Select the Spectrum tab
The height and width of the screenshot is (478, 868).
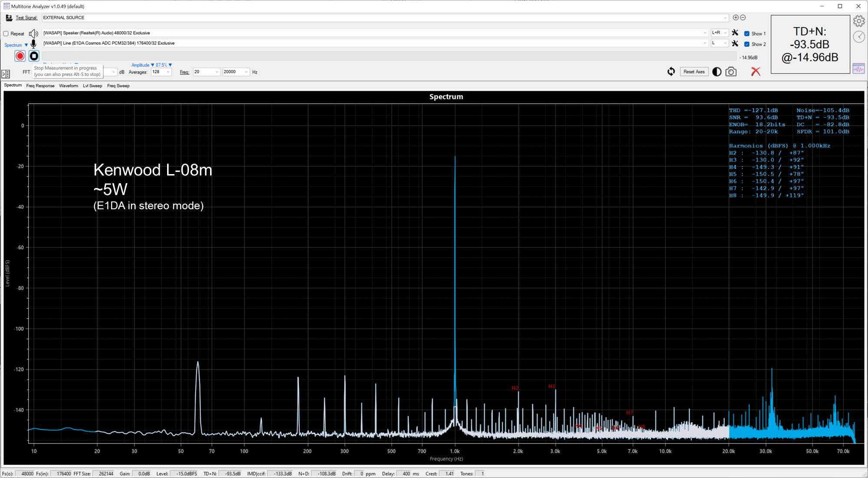click(13, 86)
